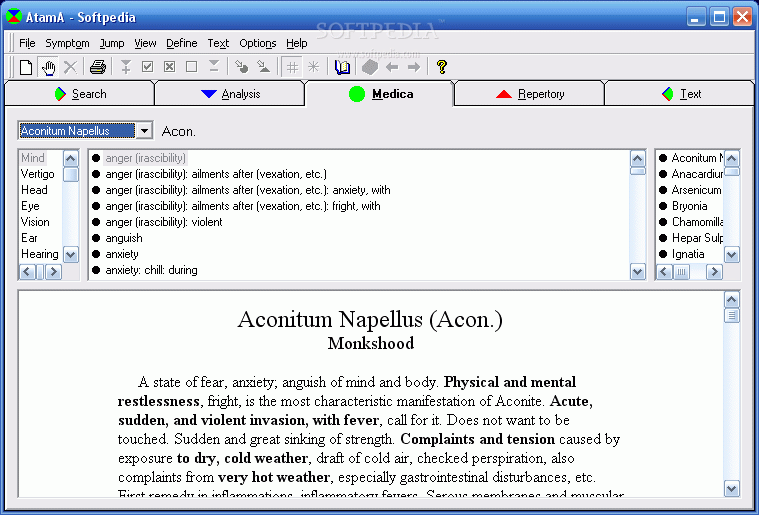Click text pane scroll down arrow
This screenshot has width=759, height=515.
coord(731,488)
